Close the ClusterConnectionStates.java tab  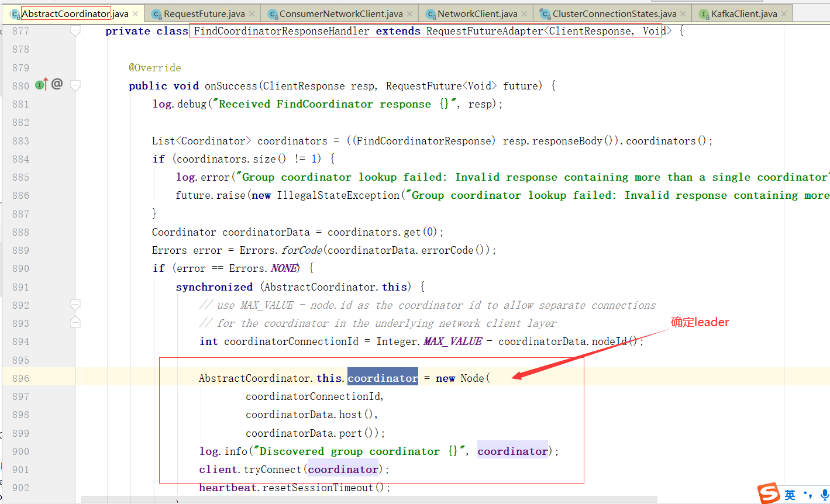tap(683, 13)
